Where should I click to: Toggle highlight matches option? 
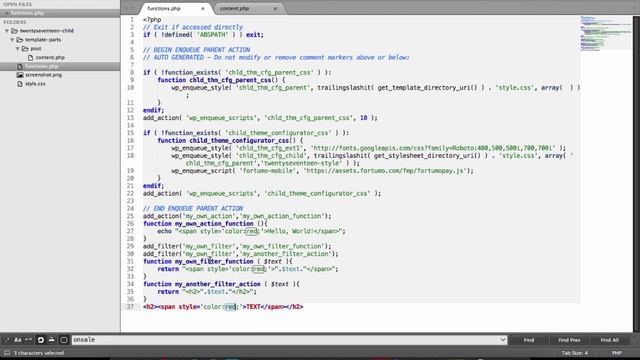(64, 340)
